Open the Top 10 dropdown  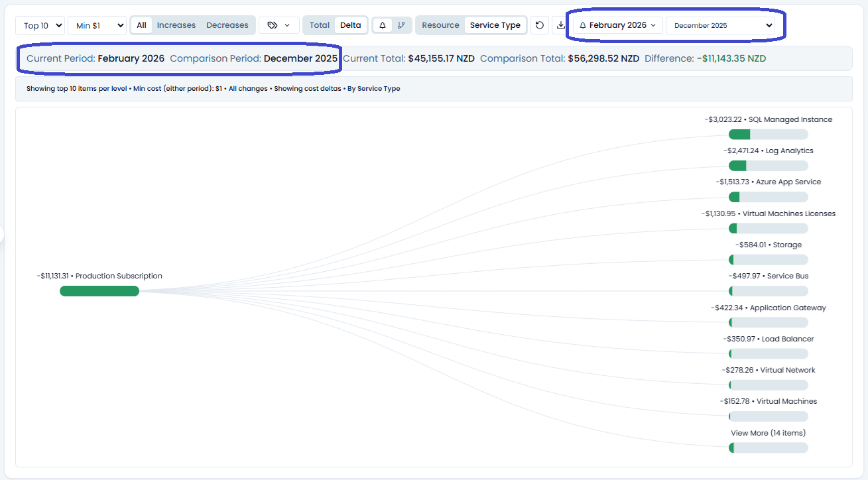click(40, 25)
